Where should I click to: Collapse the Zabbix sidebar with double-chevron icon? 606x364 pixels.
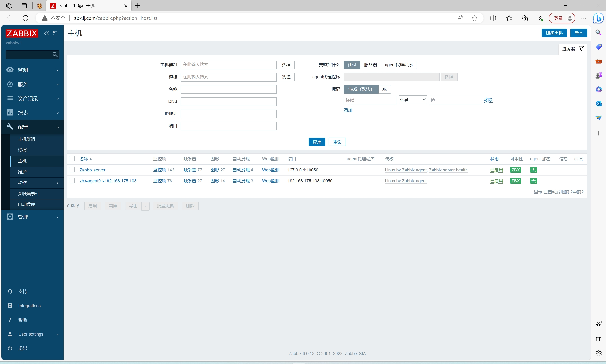click(46, 33)
